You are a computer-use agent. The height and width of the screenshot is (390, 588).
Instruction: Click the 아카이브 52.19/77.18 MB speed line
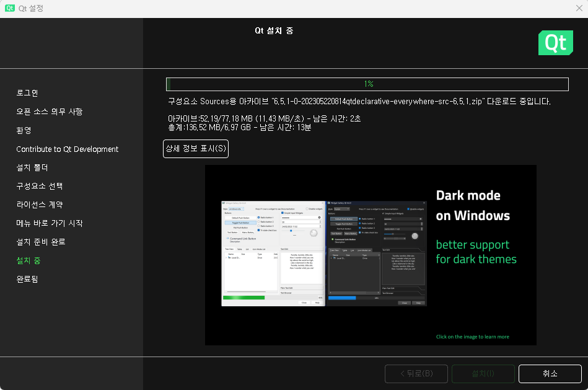pyautogui.click(x=264, y=118)
